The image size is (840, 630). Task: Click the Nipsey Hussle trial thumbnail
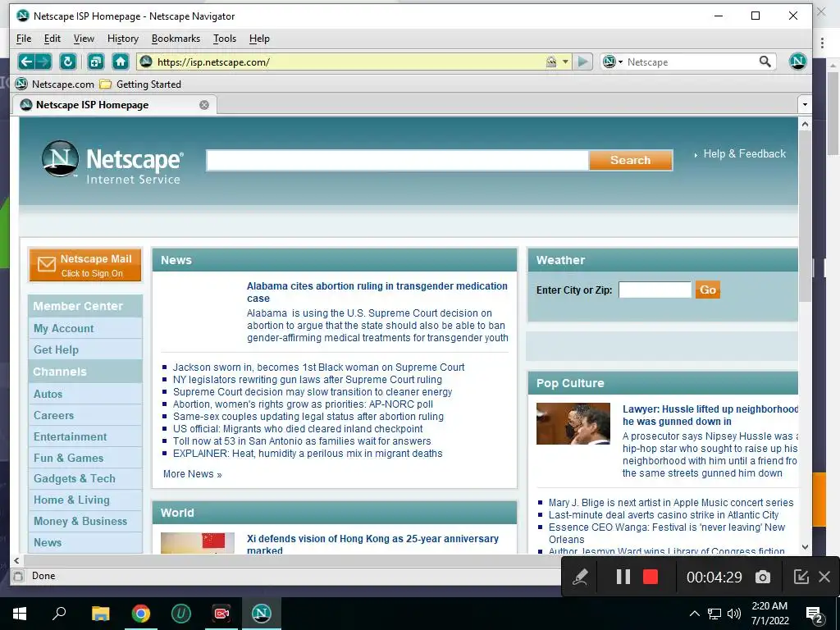tap(573, 424)
